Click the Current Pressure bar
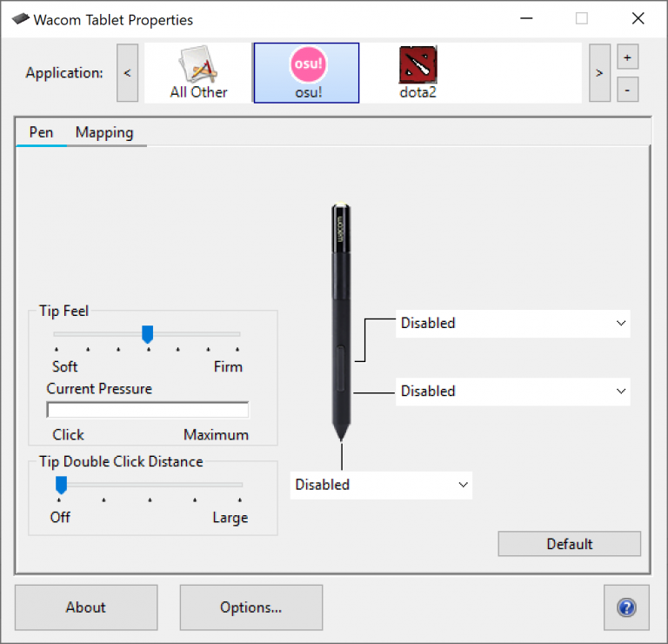668x644 pixels. [147, 410]
